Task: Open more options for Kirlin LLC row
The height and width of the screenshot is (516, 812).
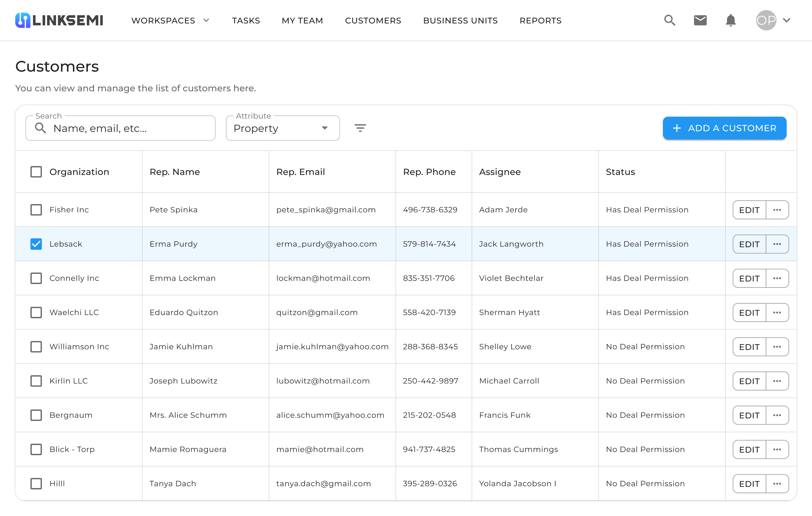Action: 777,381
